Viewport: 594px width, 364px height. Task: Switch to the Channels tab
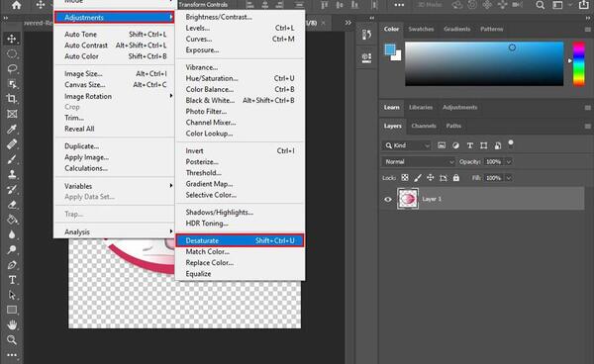pyautogui.click(x=424, y=126)
